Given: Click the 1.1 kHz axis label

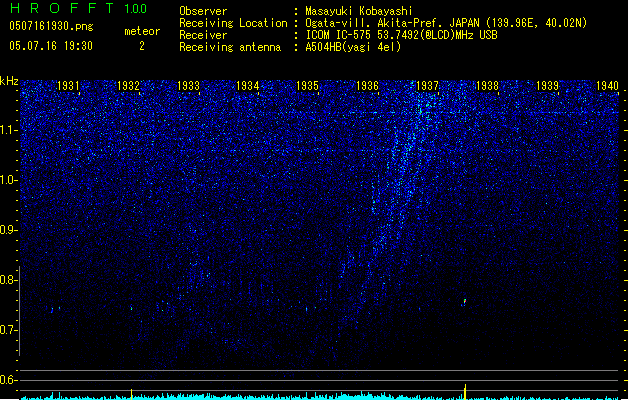Looking at the screenshot, I should tap(8, 130).
